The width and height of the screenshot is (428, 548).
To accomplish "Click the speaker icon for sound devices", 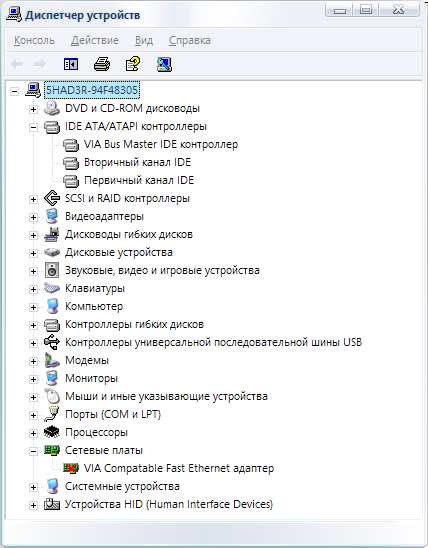I will click(x=52, y=270).
